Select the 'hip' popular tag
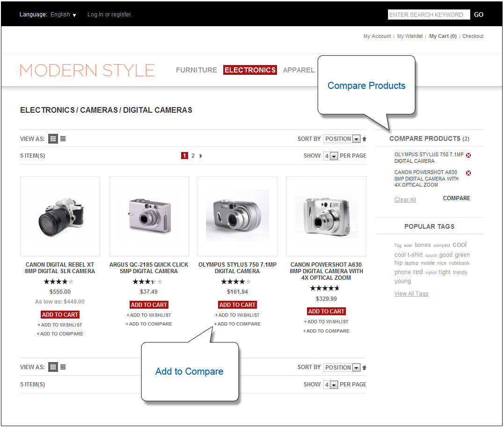The image size is (504, 428). pyautogui.click(x=398, y=263)
